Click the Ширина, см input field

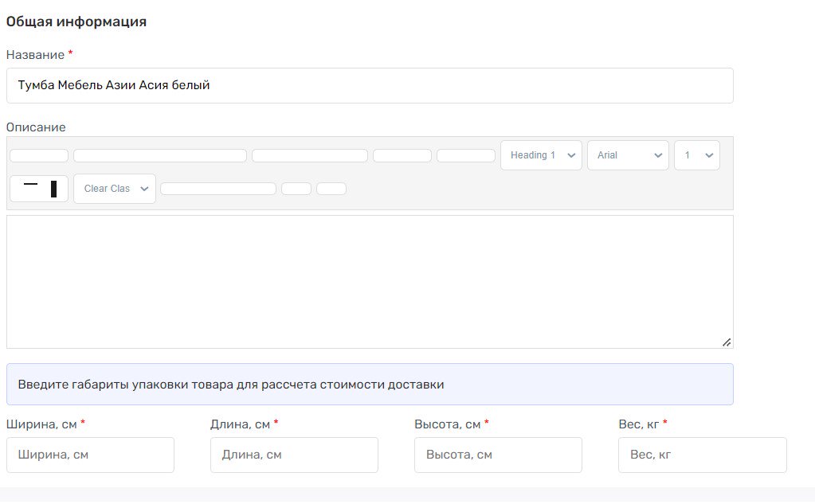tap(91, 455)
